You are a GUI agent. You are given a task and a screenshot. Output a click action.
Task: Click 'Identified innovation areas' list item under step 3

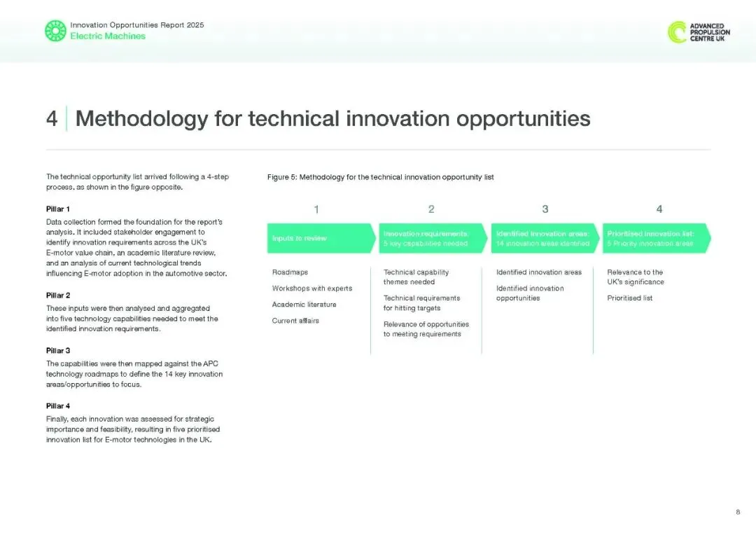coord(539,272)
